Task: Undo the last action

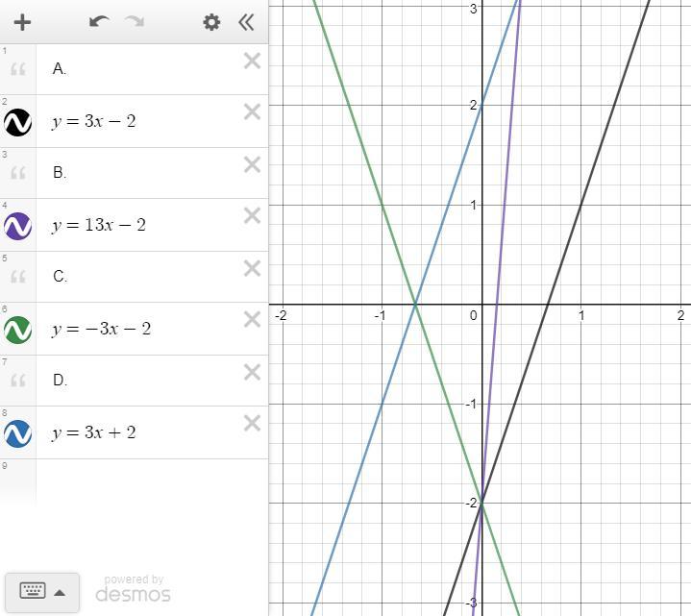Action: [99, 21]
